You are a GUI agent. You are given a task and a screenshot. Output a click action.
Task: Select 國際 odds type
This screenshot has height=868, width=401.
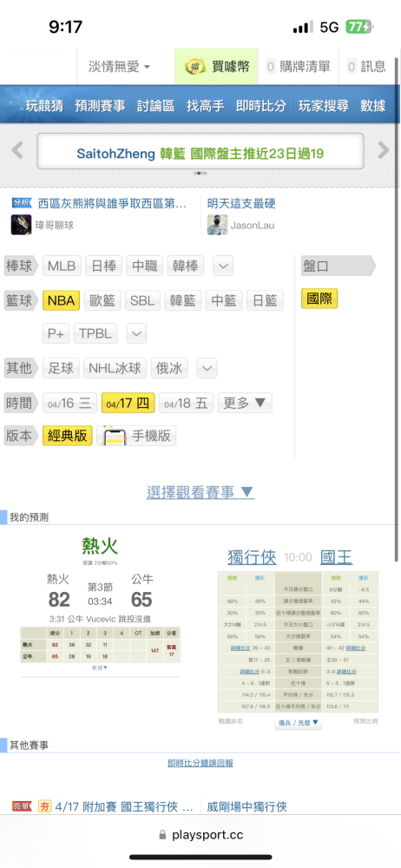319,299
